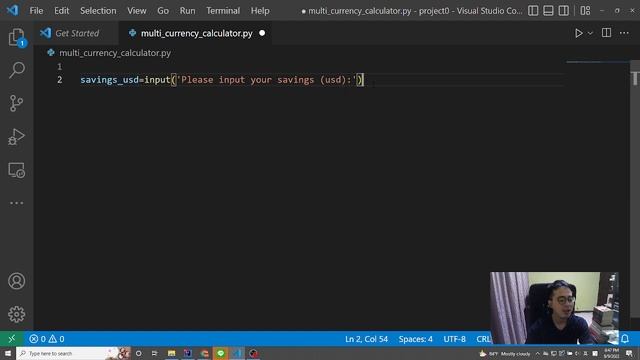
Task: Toggle the primary side bar layout button
Action: point(533,11)
